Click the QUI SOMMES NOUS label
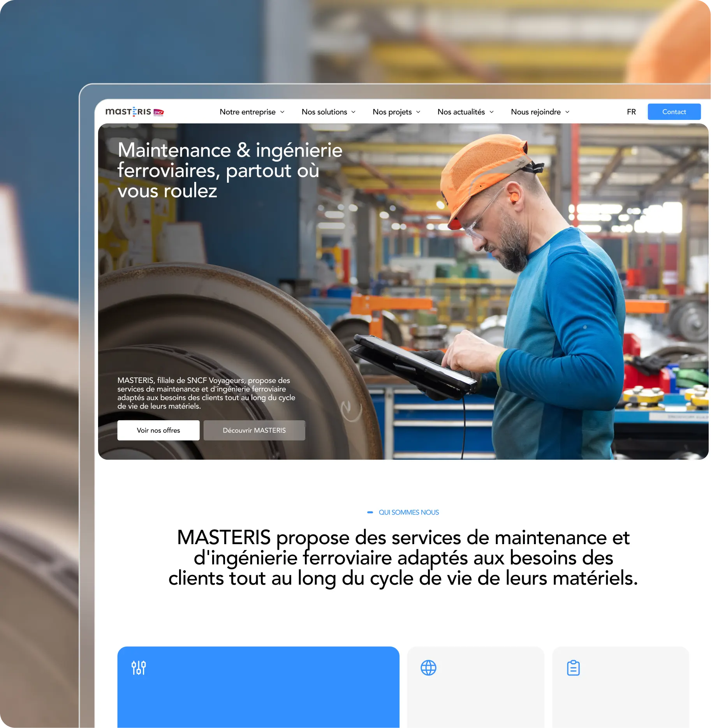Image resolution: width=711 pixels, height=728 pixels. [409, 512]
